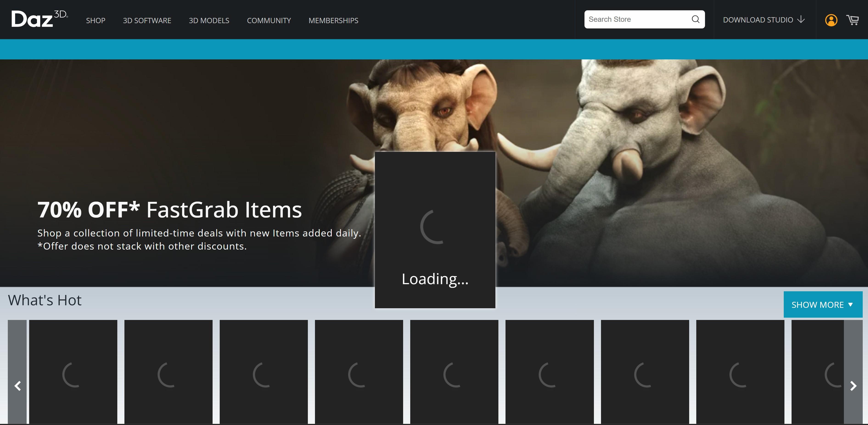Open the user account icon
Image resolution: width=868 pixels, height=425 pixels.
[831, 20]
